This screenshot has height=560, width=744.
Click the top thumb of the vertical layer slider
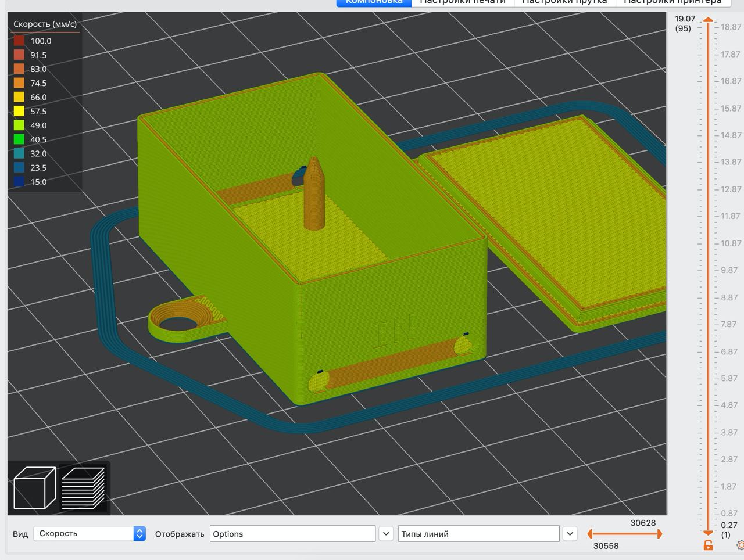point(708,20)
